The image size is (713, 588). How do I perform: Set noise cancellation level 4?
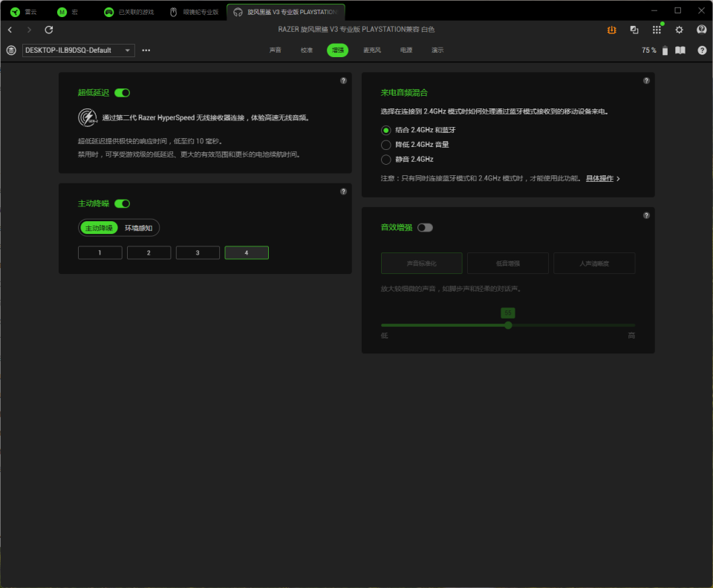[x=247, y=252]
